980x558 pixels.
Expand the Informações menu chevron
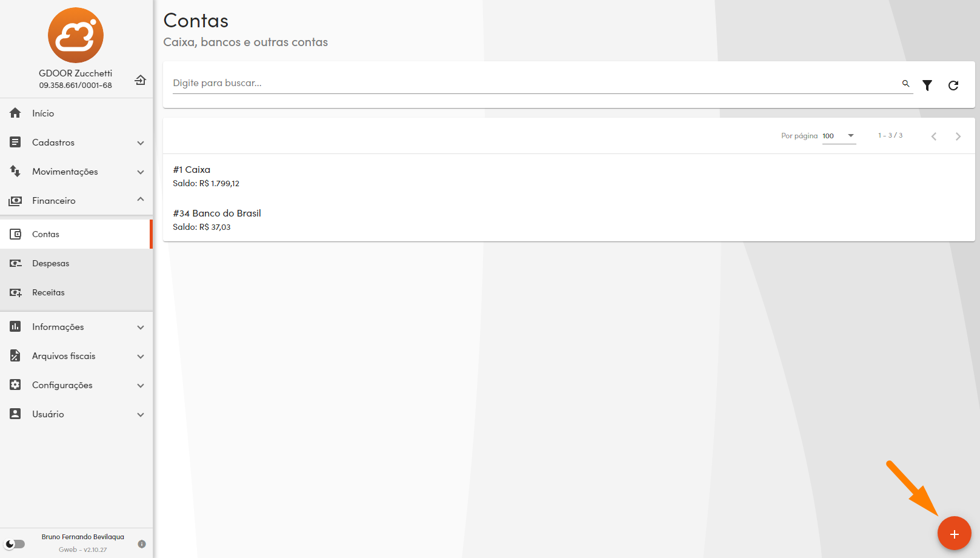pyautogui.click(x=141, y=328)
